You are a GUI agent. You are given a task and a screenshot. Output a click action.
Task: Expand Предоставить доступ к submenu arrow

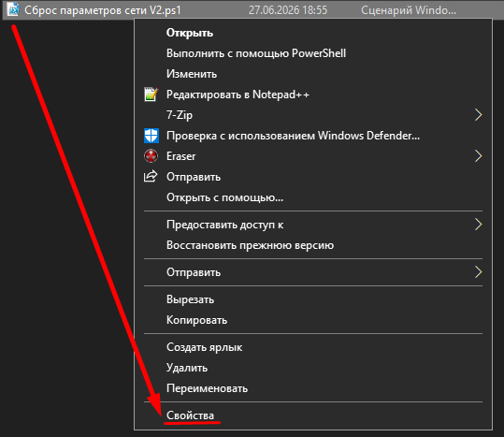(x=479, y=225)
